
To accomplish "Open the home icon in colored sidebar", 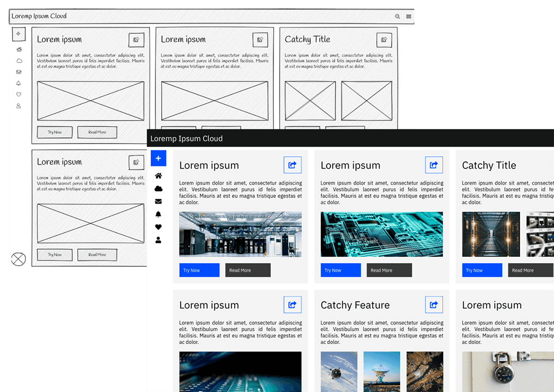I will (158, 176).
